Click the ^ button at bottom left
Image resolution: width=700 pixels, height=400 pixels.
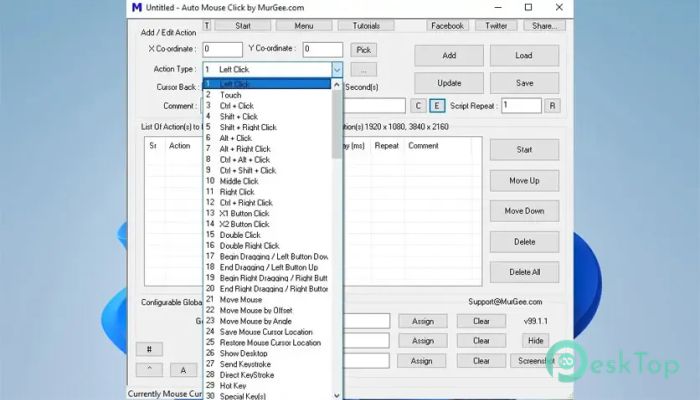pos(149,370)
